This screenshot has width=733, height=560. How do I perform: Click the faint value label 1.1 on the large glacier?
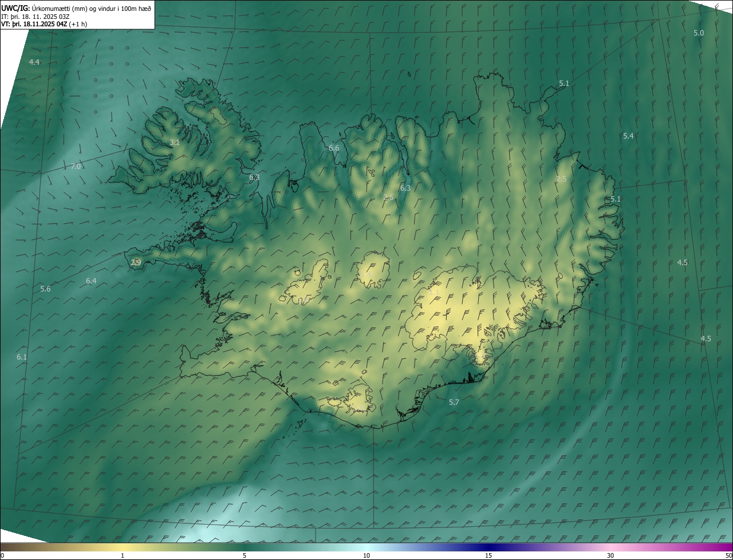coord(435,292)
